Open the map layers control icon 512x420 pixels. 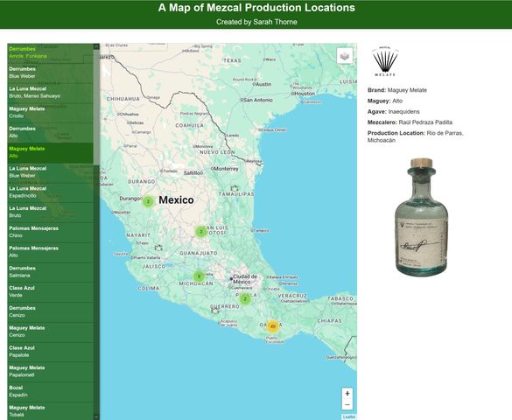(345, 56)
